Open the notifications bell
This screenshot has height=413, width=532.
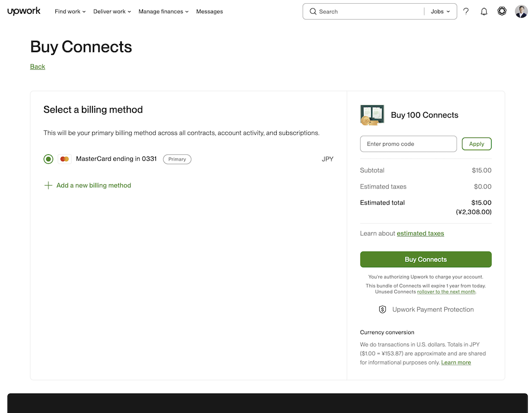click(x=484, y=12)
